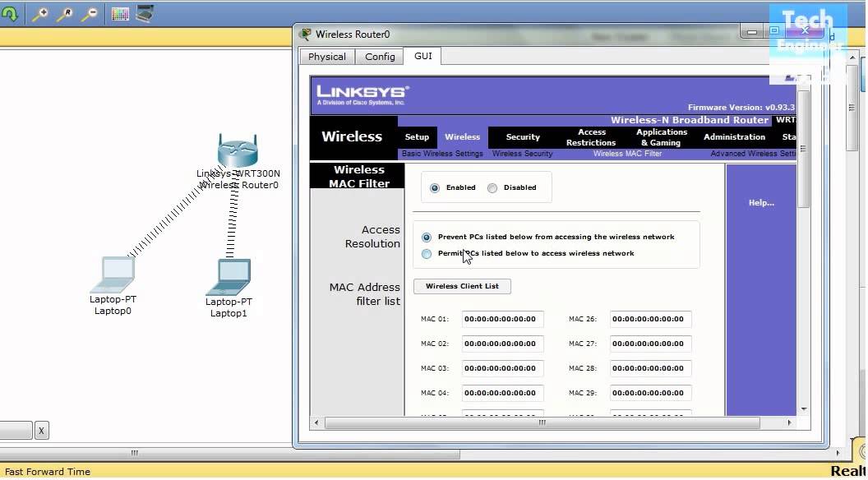Select Disabled for Wireless MAC Filter
This screenshot has height=480, width=868.
(492, 187)
